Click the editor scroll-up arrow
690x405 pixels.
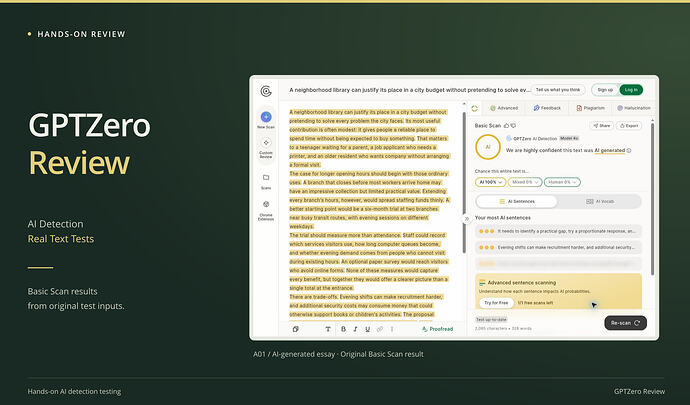[463, 105]
